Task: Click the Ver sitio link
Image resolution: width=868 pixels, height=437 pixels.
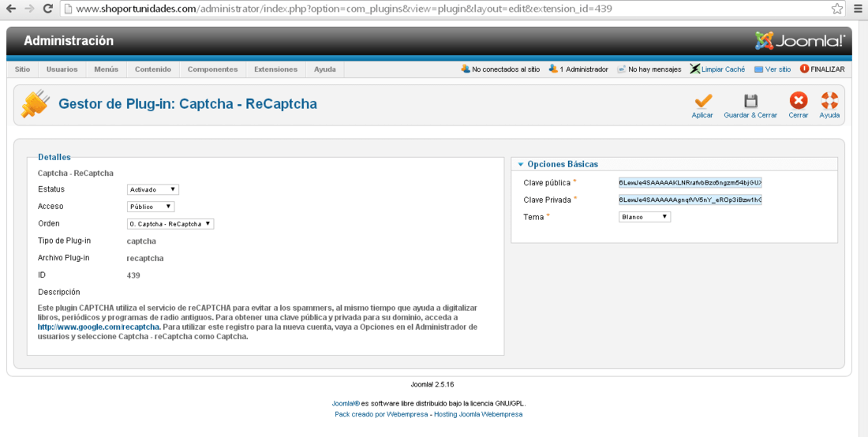Action: point(778,69)
